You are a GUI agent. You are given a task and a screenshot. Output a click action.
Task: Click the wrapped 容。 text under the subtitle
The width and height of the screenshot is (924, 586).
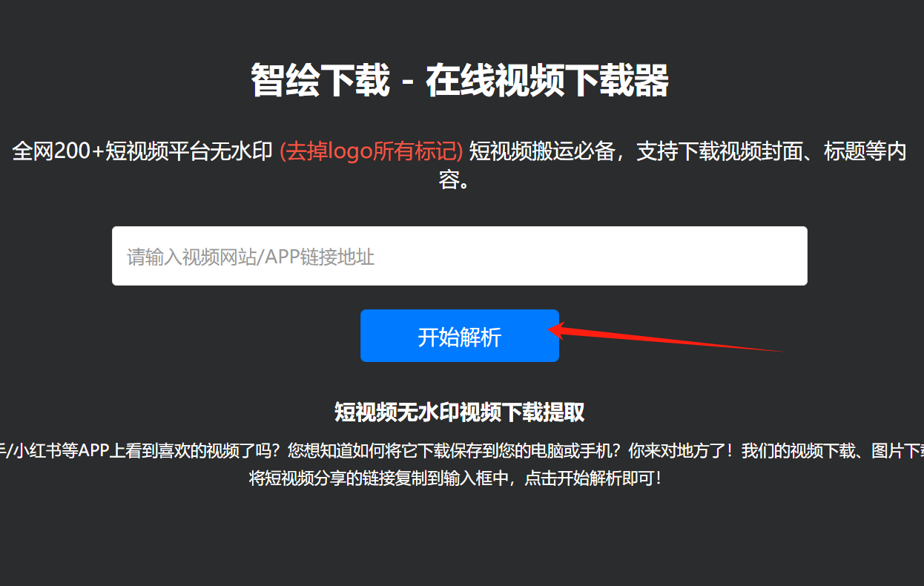click(x=455, y=180)
